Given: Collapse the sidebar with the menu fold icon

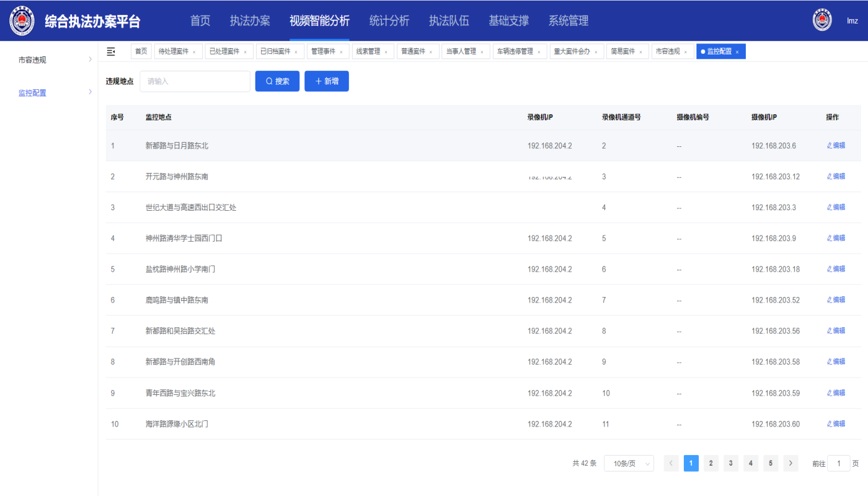Looking at the screenshot, I should 111,51.
